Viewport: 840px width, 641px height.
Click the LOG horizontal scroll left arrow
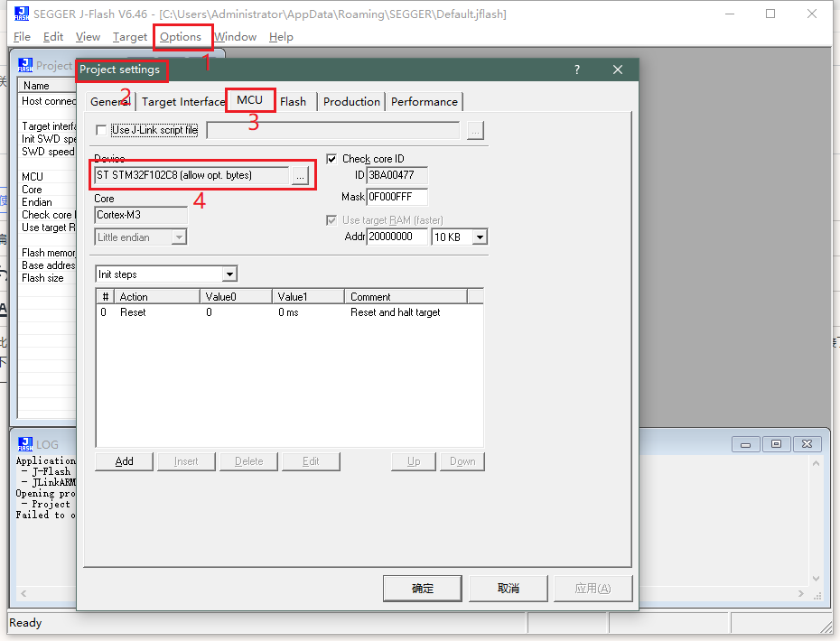coord(23,593)
